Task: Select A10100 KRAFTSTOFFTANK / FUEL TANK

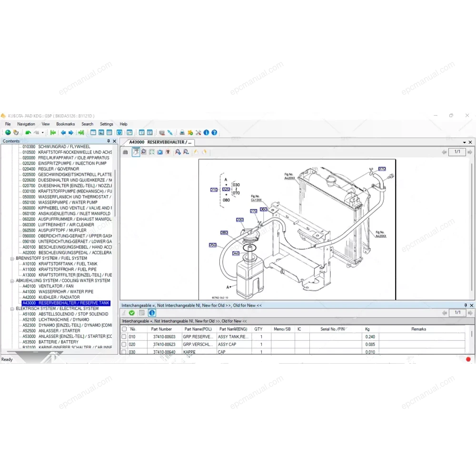Action: point(60,264)
